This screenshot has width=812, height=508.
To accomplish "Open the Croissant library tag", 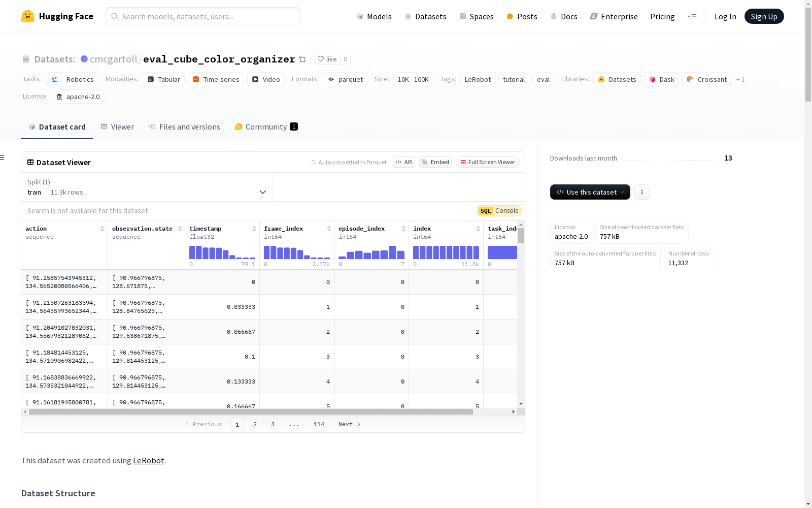I will (x=707, y=79).
